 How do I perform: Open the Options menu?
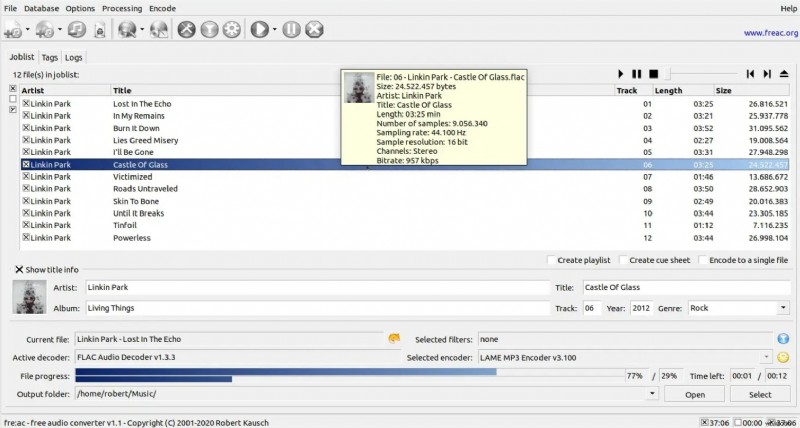[x=80, y=9]
